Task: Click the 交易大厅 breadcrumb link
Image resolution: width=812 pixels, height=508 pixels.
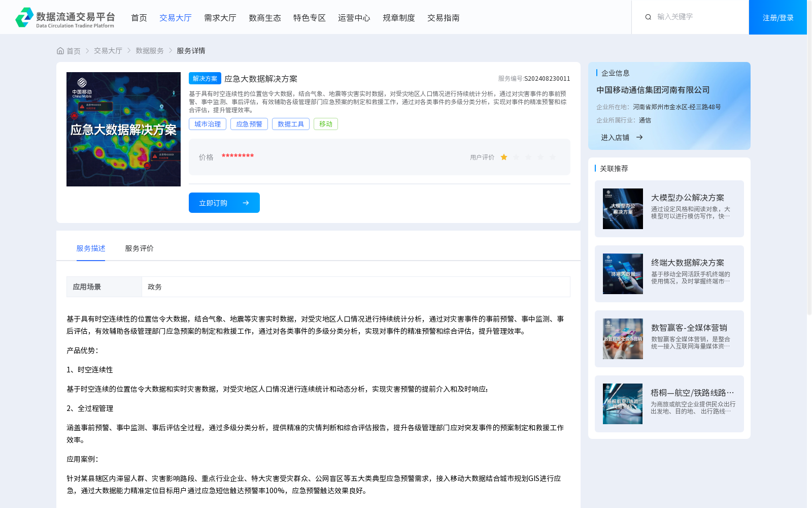Action: click(x=108, y=51)
